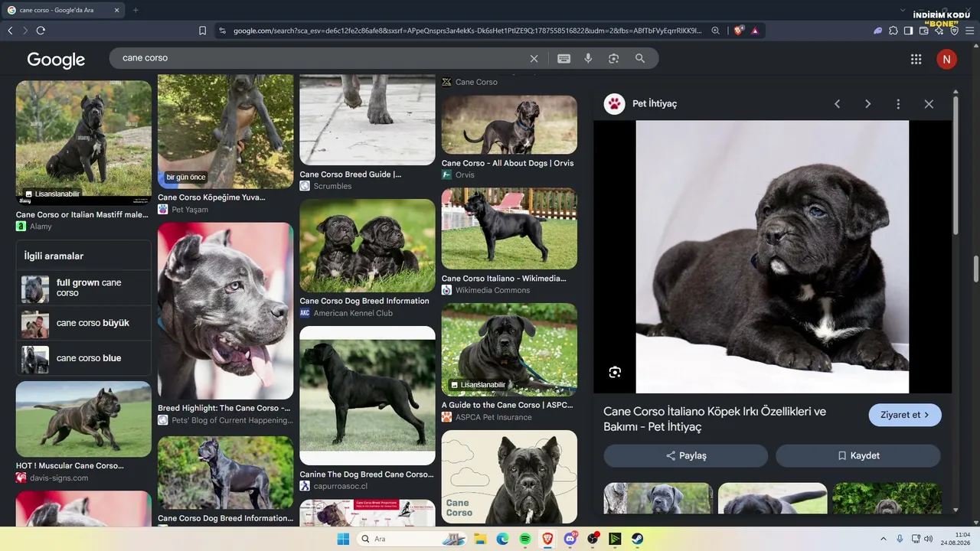The height and width of the screenshot is (551, 980).
Task: Select related search 'cane corso blue'
Action: click(x=83, y=358)
